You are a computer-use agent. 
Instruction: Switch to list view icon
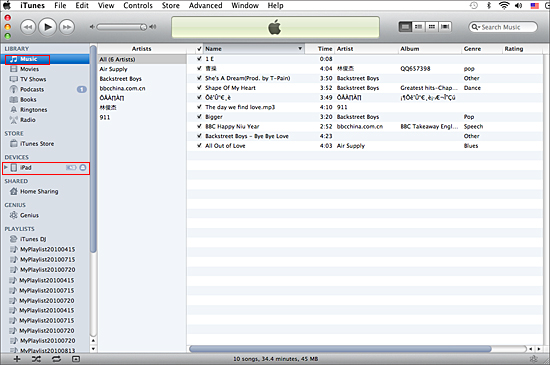pyautogui.click(x=405, y=27)
